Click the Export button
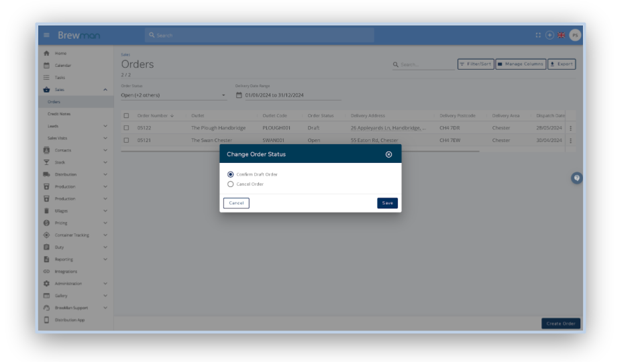The height and width of the screenshot is (362, 644). click(561, 64)
